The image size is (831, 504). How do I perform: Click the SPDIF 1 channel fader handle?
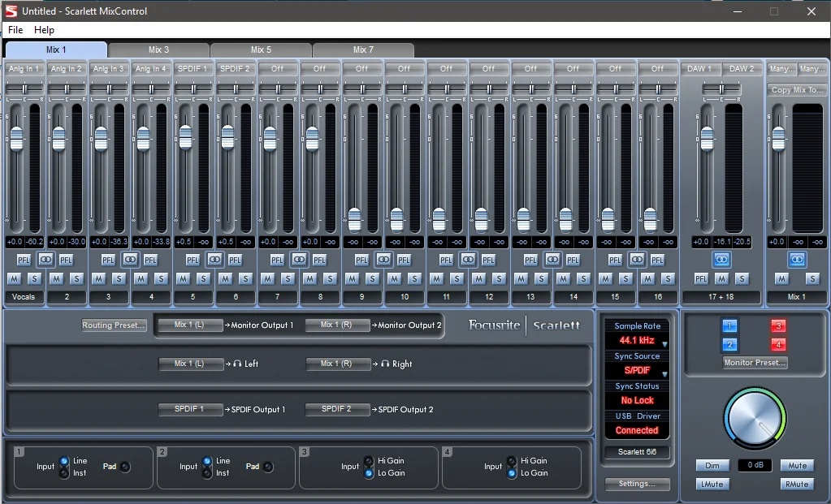click(185, 138)
